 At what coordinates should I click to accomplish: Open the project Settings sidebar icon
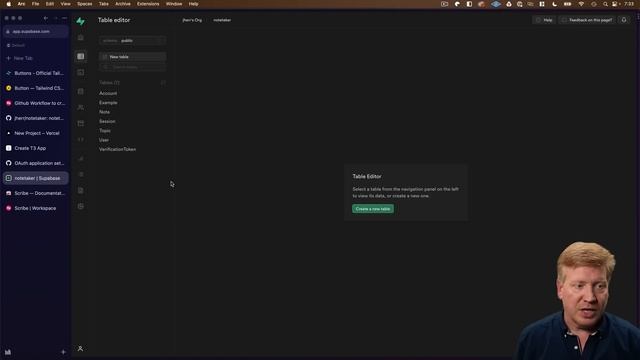click(x=81, y=207)
